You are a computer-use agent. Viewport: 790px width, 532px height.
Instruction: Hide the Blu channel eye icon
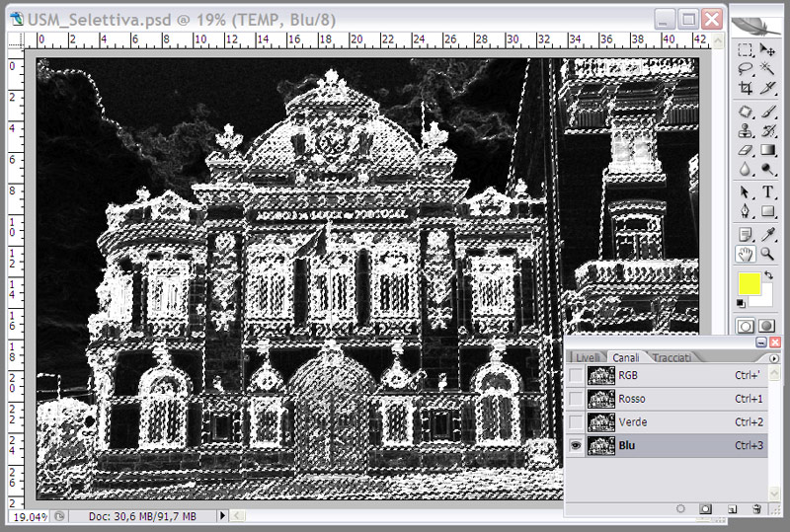click(x=576, y=446)
